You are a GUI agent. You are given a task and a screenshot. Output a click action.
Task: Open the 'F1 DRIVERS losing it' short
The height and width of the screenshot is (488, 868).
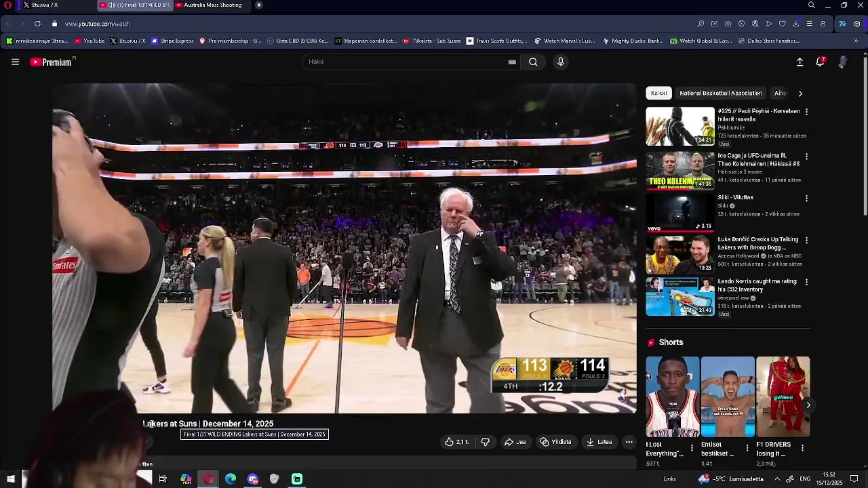point(783,396)
